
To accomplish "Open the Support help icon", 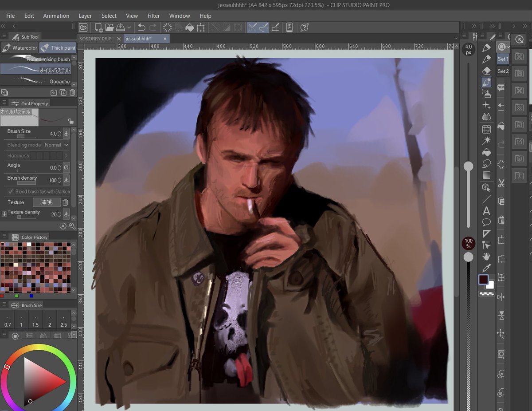I will click(x=304, y=28).
